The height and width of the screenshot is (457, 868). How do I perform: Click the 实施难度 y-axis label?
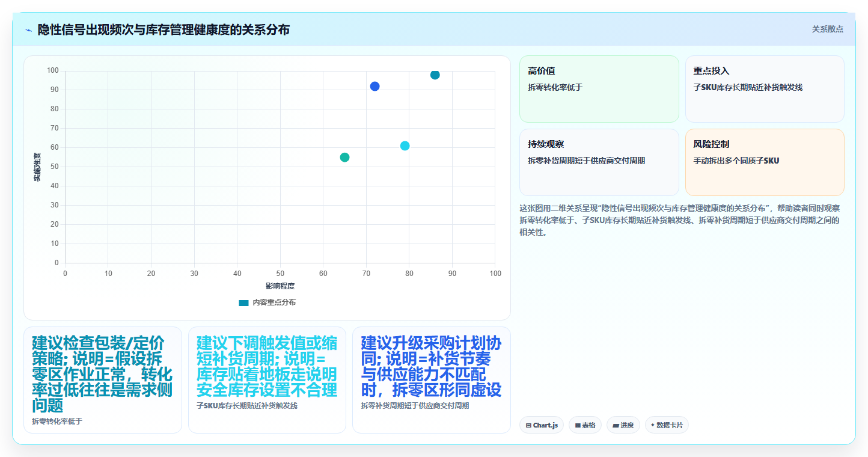(37, 167)
